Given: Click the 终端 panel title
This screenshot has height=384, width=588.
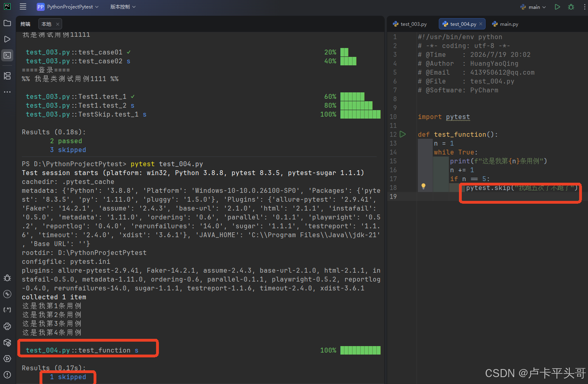Looking at the screenshot, I should (25, 24).
